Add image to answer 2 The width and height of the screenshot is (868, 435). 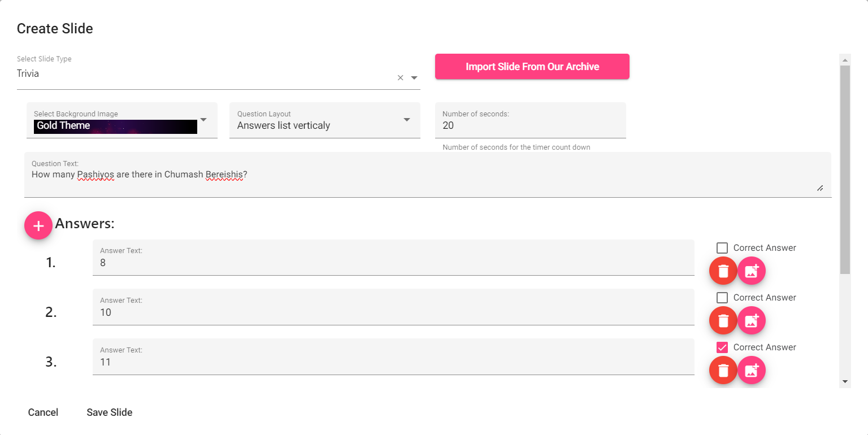tap(752, 321)
